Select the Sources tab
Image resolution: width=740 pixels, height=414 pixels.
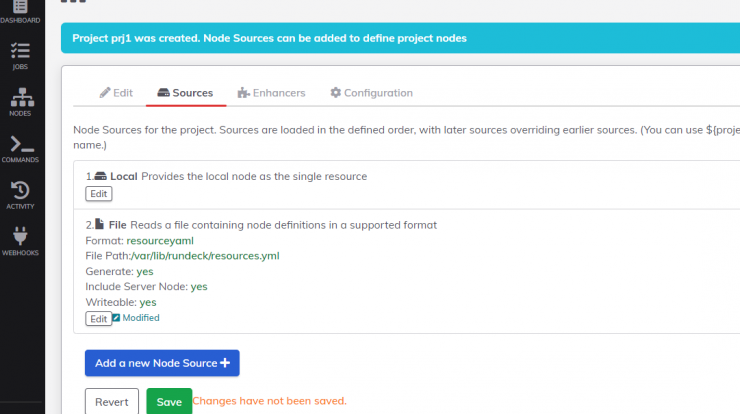(185, 93)
